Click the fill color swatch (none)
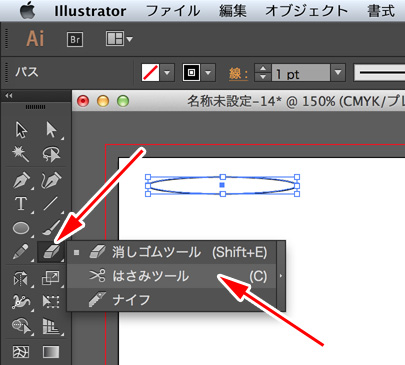The image size is (405, 365). click(150, 72)
